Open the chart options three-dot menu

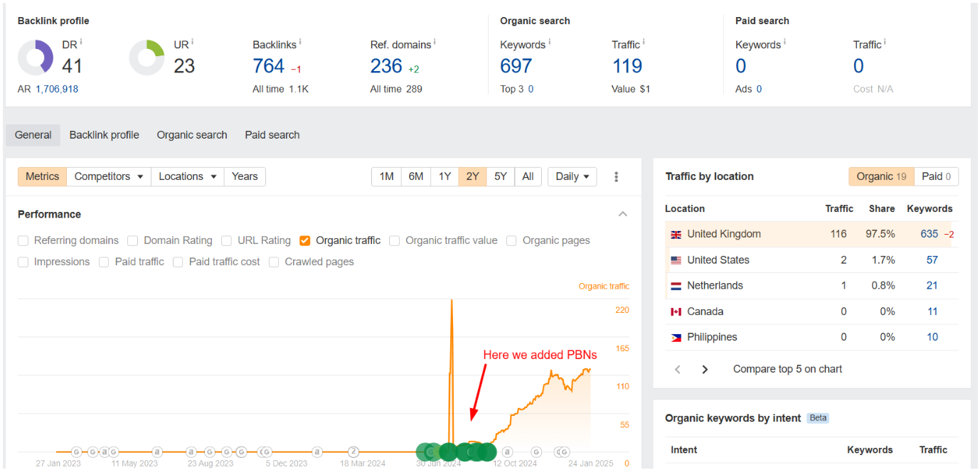[x=616, y=177]
